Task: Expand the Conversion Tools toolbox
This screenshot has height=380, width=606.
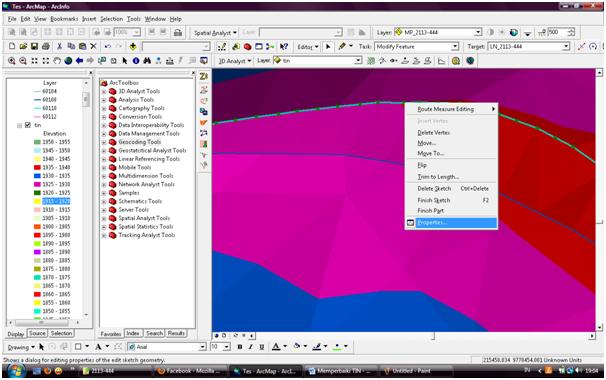Action: [x=104, y=117]
